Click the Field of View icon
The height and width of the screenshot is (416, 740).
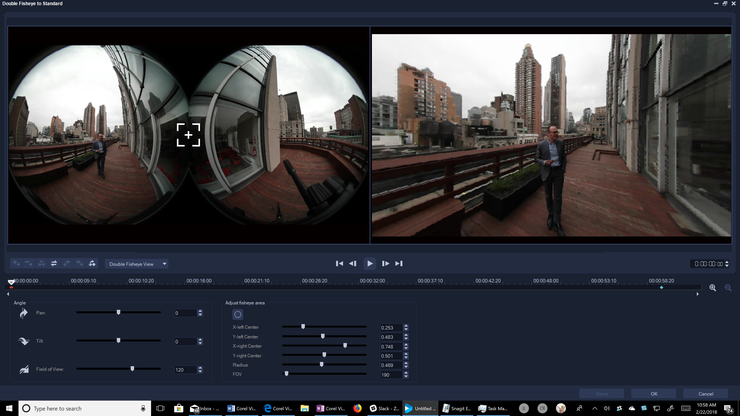click(24, 369)
